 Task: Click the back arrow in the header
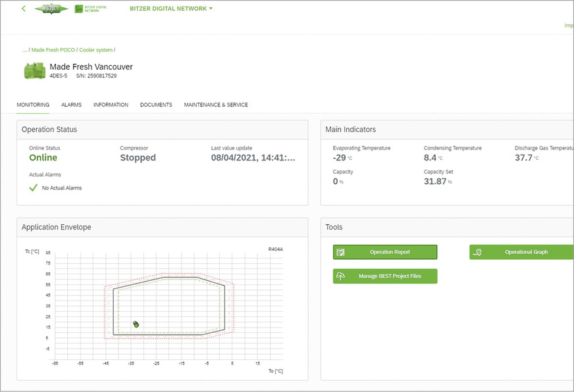click(24, 9)
